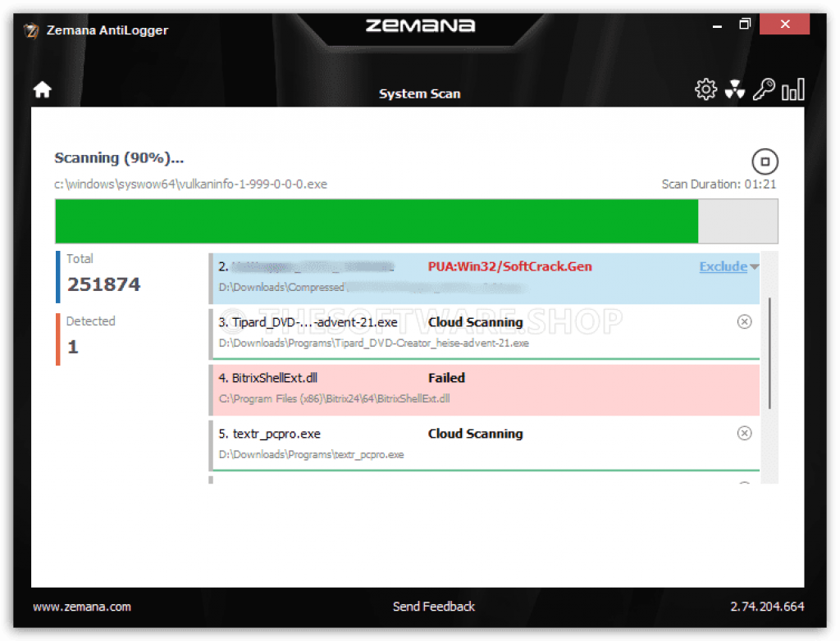Click Send Feedback
Screen dimensions: 840x641
click(433, 607)
